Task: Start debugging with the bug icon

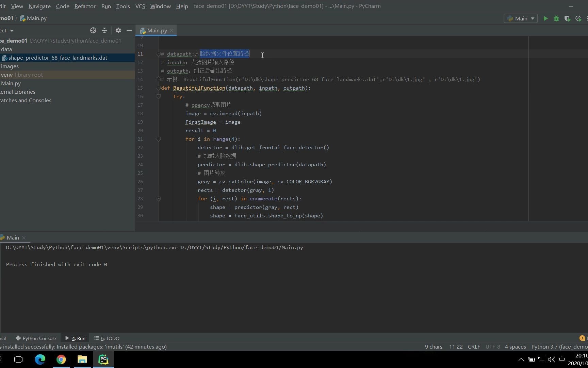Action: point(556,19)
